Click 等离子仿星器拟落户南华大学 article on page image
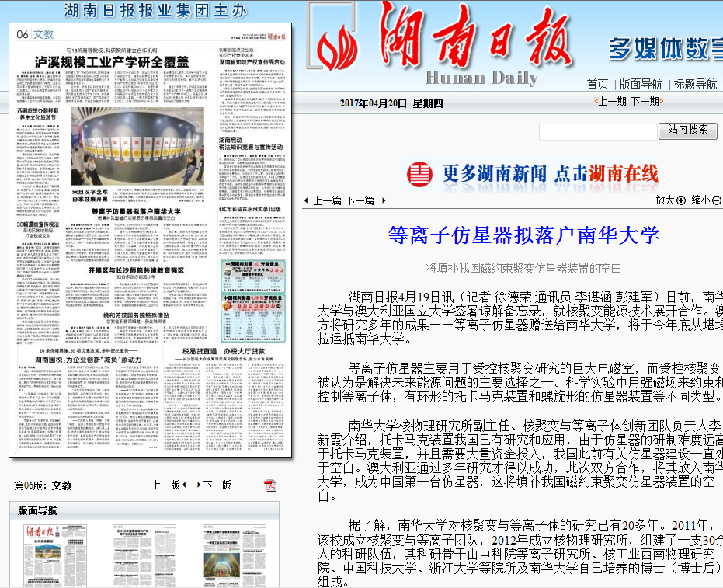Viewport: 723px width, 588px height. [x=136, y=212]
